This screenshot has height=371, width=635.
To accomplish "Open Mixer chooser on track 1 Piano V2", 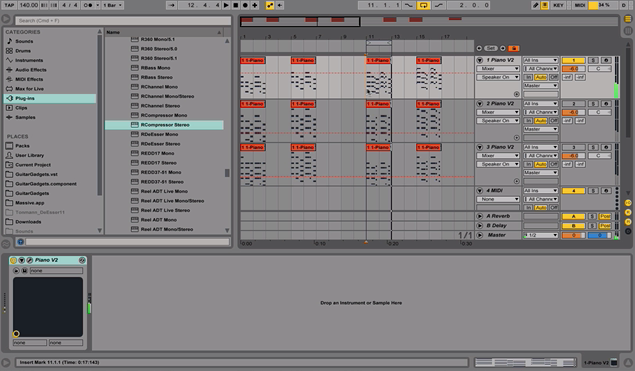I will click(x=498, y=68).
